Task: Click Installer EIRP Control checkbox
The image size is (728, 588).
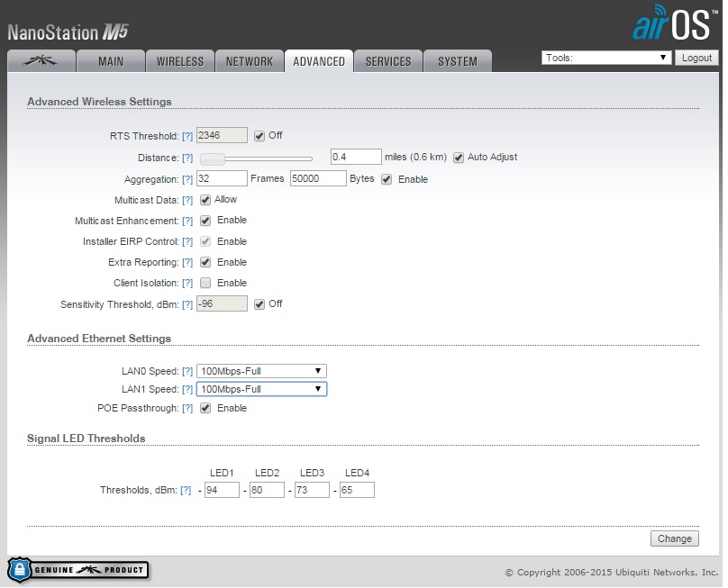Action: point(205,241)
